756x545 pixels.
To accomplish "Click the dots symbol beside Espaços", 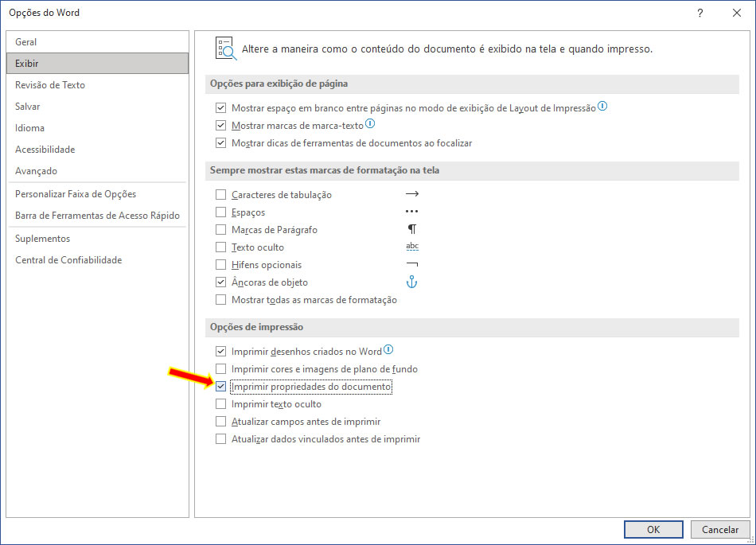I will pyautogui.click(x=411, y=212).
